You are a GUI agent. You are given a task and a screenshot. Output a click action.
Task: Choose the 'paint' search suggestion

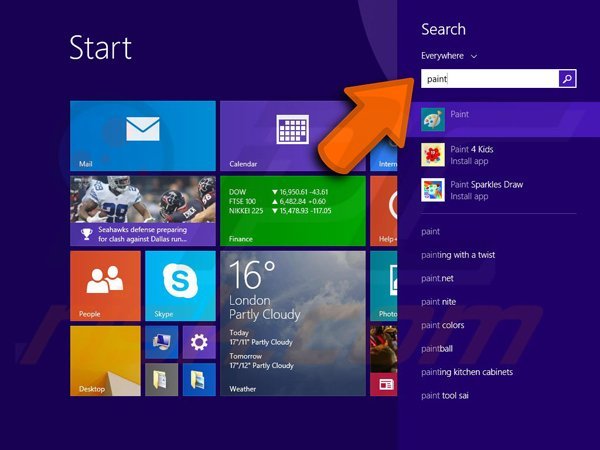click(x=430, y=232)
